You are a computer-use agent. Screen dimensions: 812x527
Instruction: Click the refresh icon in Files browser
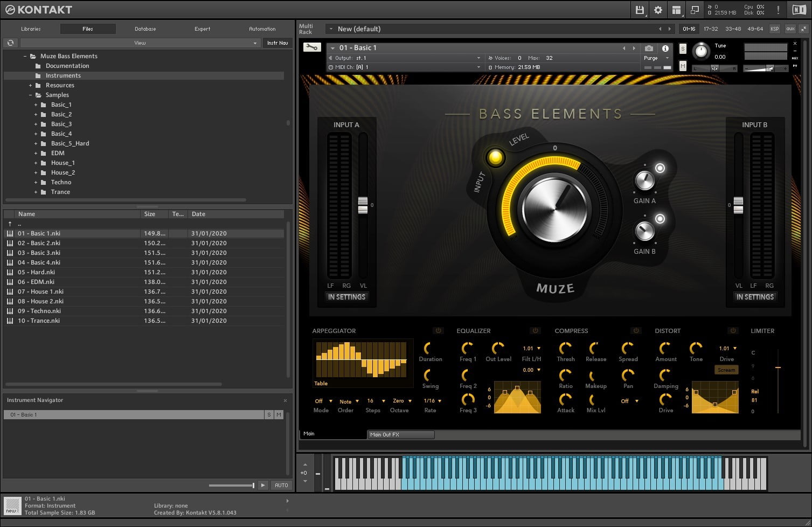(x=10, y=43)
